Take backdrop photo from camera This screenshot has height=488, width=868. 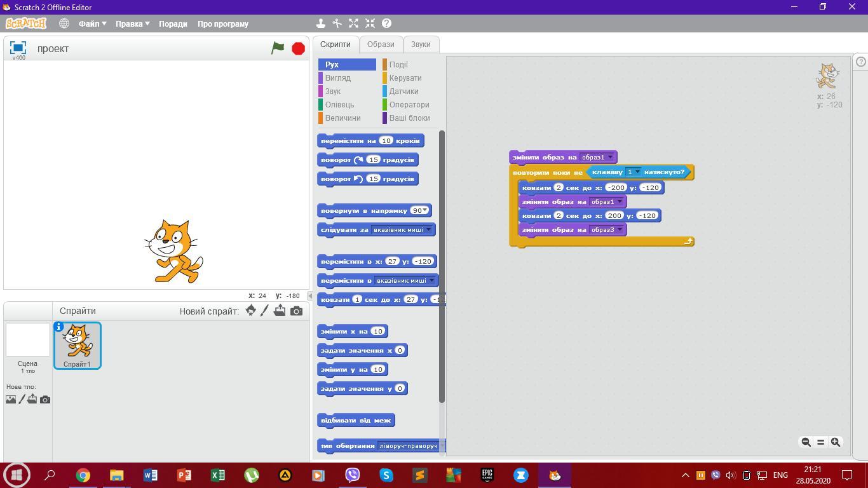click(x=45, y=399)
